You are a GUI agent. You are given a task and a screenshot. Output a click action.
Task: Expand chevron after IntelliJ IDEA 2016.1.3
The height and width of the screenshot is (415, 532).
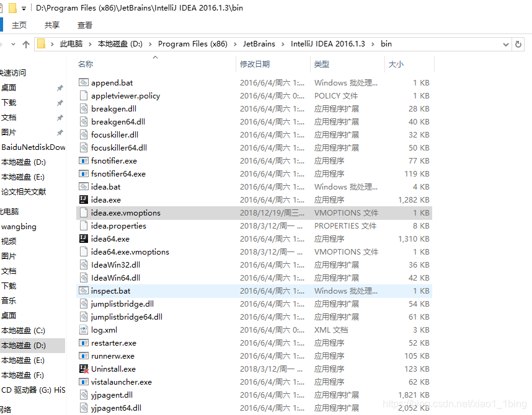(x=373, y=44)
